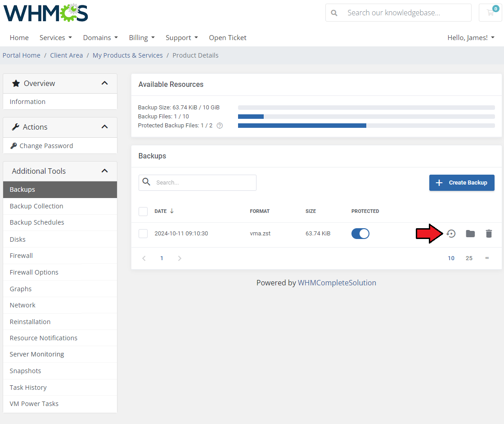Open the Billing dropdown menu
Image resolution: width=504 pixels, height=424 pixels.
(x=142, y=38)
